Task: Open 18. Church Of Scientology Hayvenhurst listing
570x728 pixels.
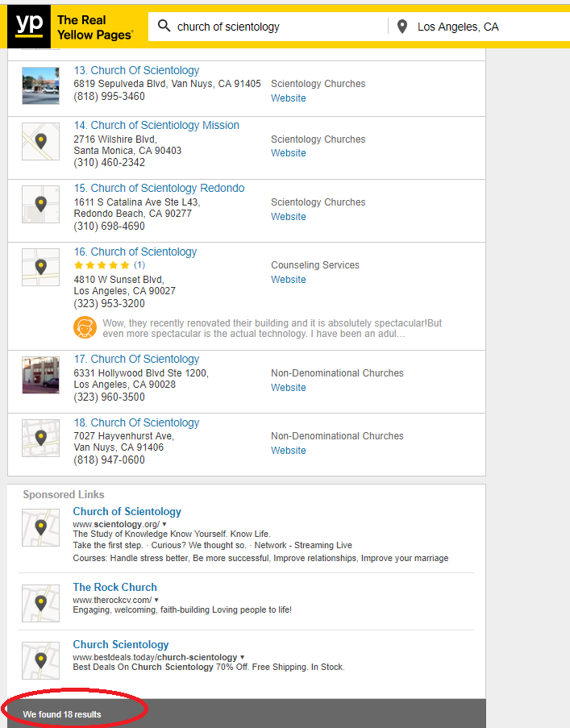Action: [136, 422]
